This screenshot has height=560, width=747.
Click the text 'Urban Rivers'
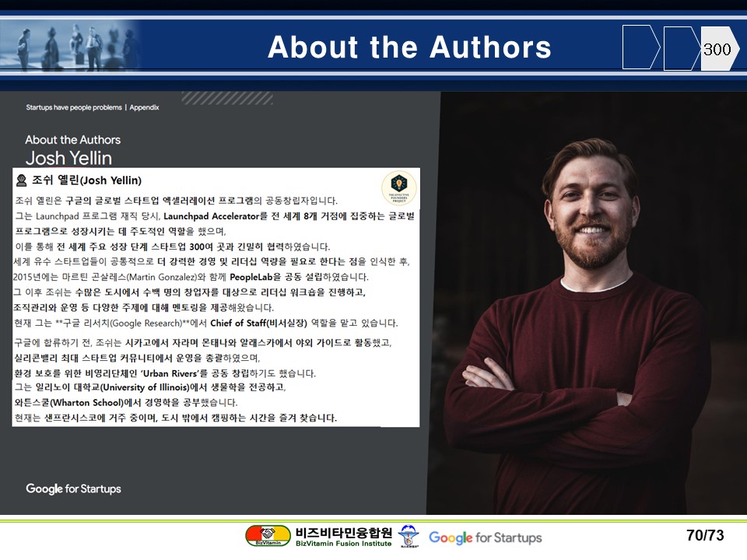point(170,373)
